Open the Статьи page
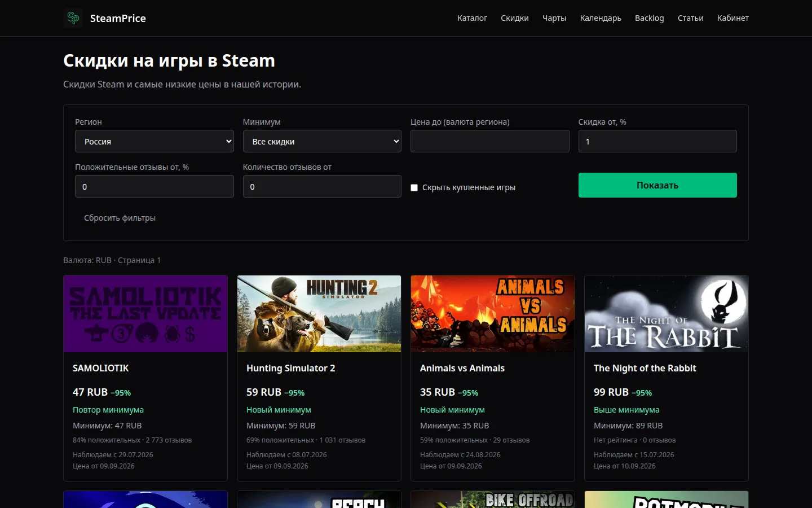The image size is (812, 508). (691, 18)
